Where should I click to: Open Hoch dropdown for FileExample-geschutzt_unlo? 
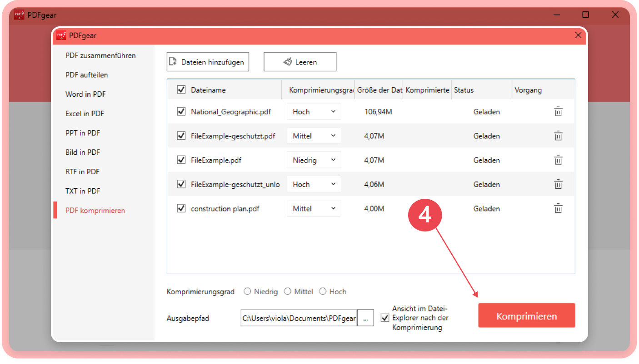tap(314, 184)
